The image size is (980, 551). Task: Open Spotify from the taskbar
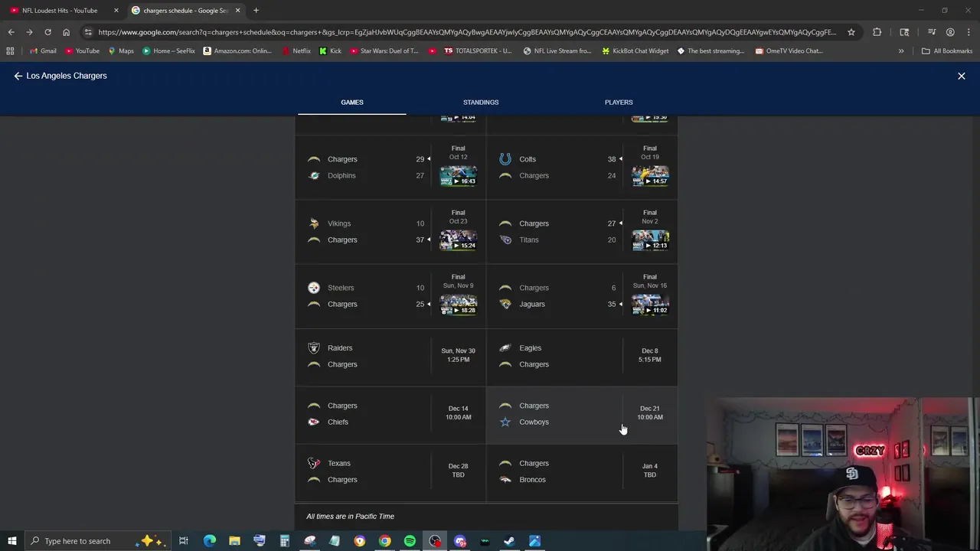[x=410, y=541]
